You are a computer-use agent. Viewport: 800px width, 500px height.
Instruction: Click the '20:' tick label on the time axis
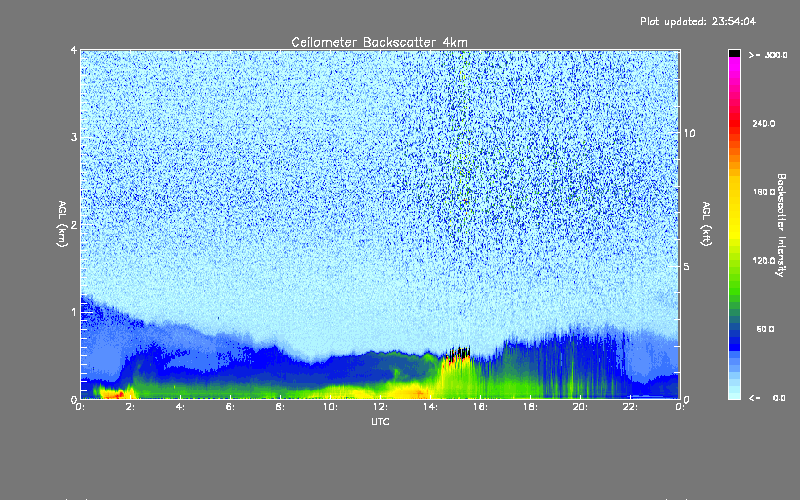(580, 407)
